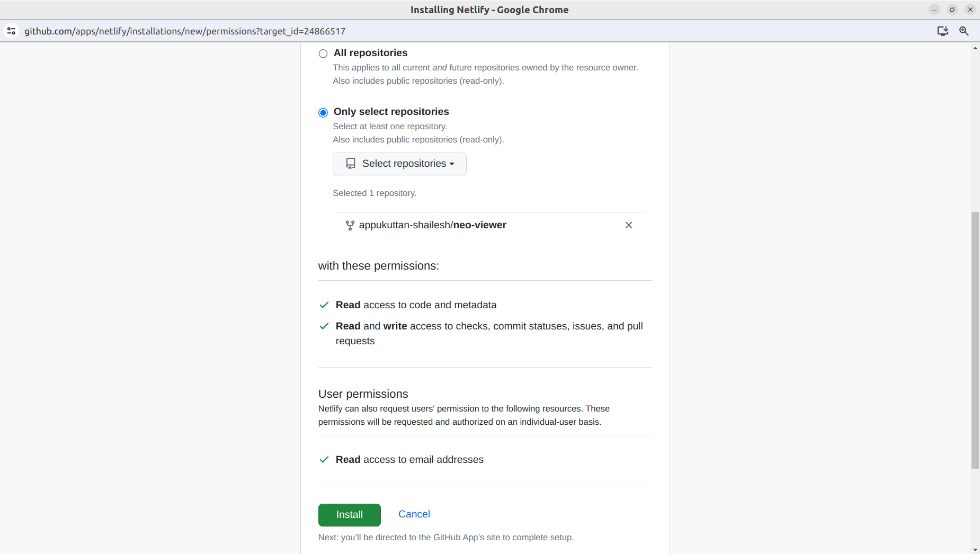The image size is (980, 554).
Task: Click the Installing Netlify window title bar
Action: [489, 9]
